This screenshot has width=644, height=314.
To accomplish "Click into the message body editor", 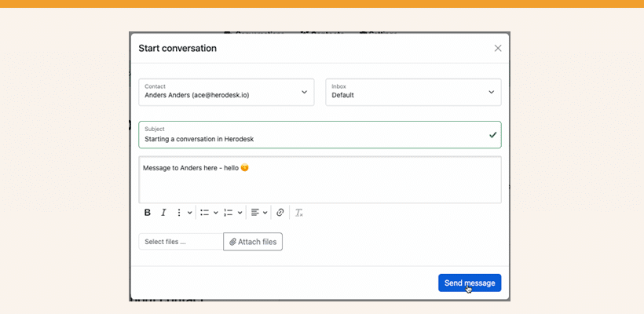I will [320, 179].
